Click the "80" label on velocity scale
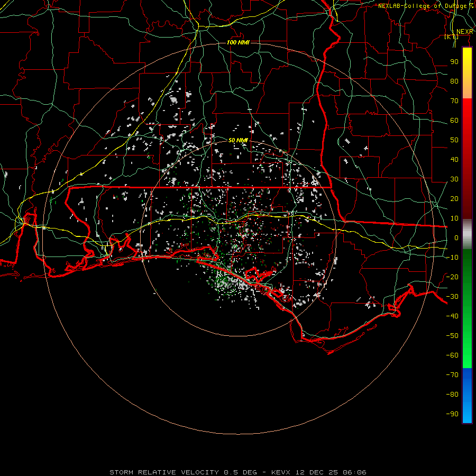The height and width of the screenshot is (476, 476). point(454,81)
